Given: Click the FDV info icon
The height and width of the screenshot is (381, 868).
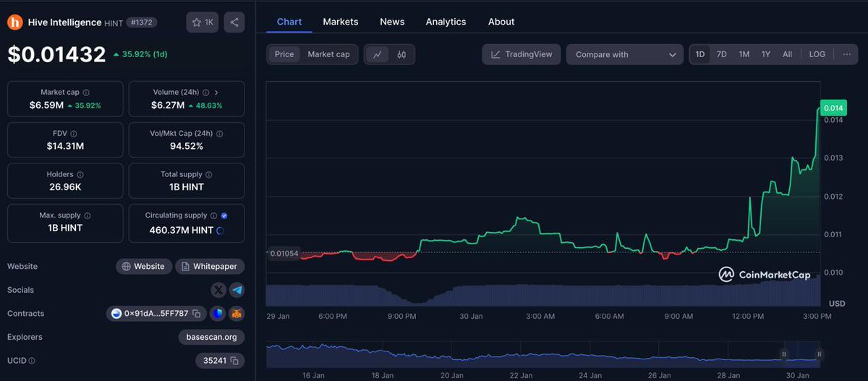Looking at the screenshot, I should tap(74, 134).
